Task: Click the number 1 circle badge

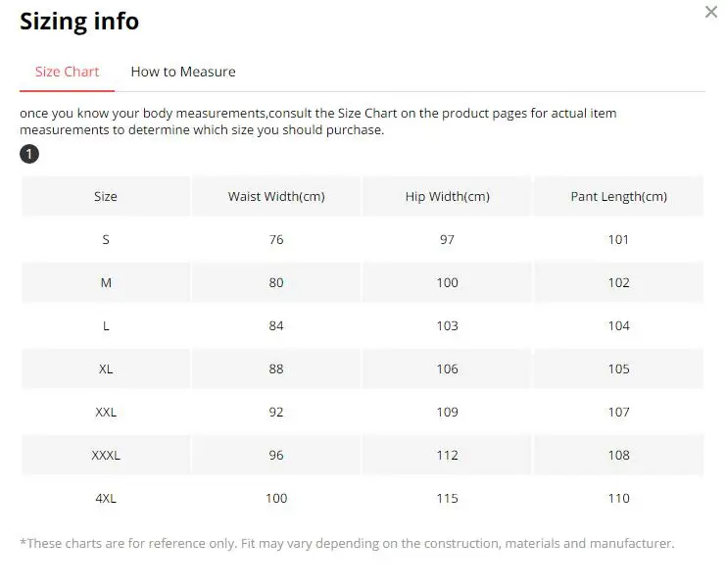Action: point(29,154)
